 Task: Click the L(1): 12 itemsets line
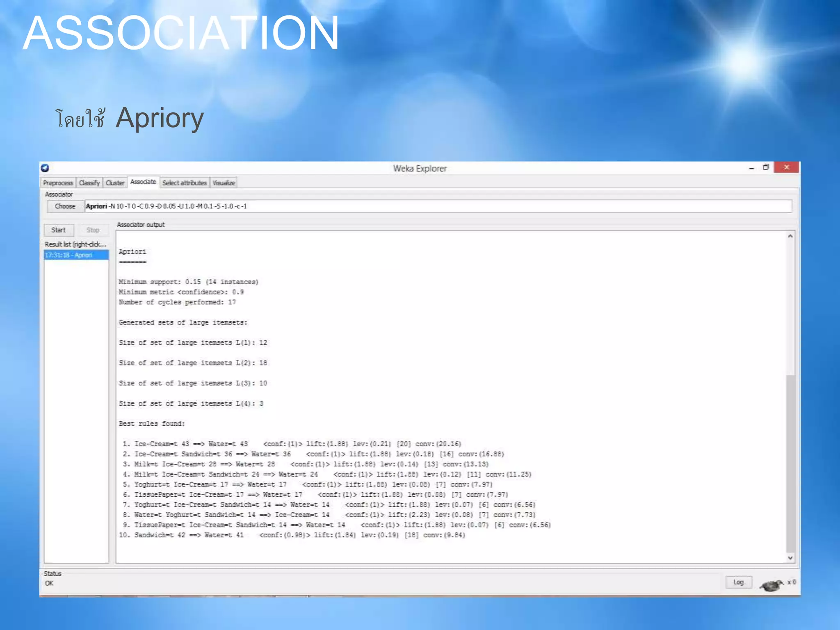[193, 342]
